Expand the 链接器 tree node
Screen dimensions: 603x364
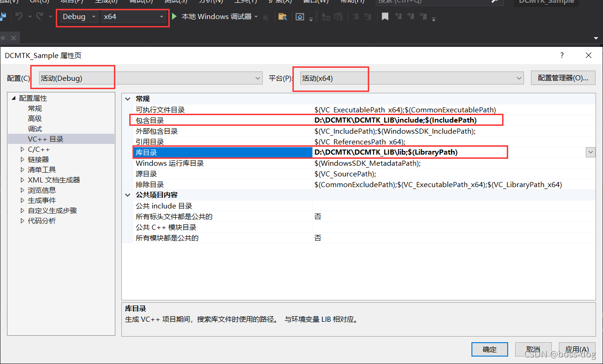coord(22,159)
